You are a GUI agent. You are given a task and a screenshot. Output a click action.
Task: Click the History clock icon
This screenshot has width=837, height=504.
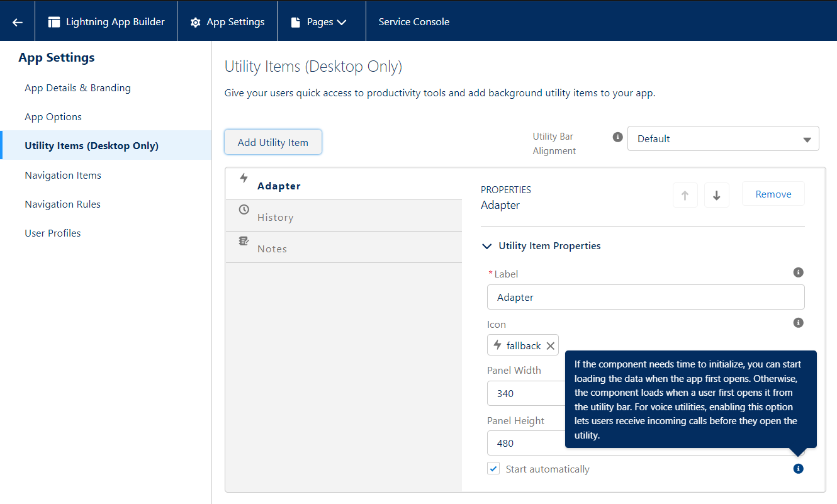point(244,210)
